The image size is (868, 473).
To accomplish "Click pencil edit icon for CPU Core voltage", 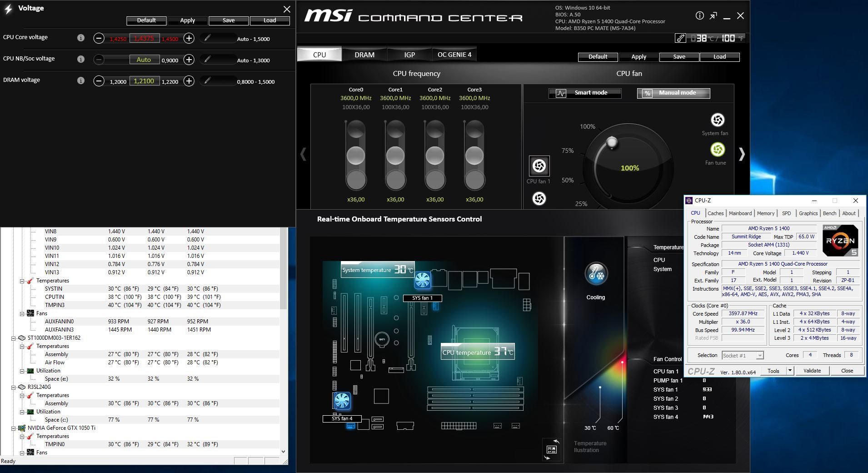I will pyautogui.click(x=207, y=38).
